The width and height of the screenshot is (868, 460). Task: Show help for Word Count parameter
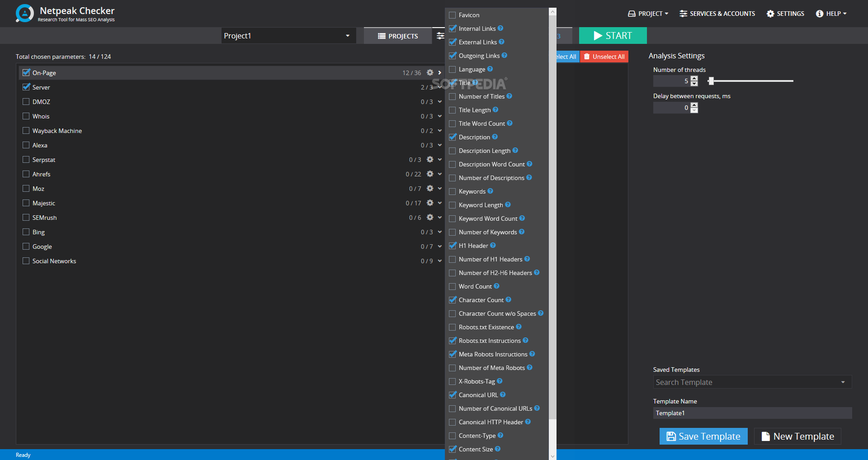point(497,286)
